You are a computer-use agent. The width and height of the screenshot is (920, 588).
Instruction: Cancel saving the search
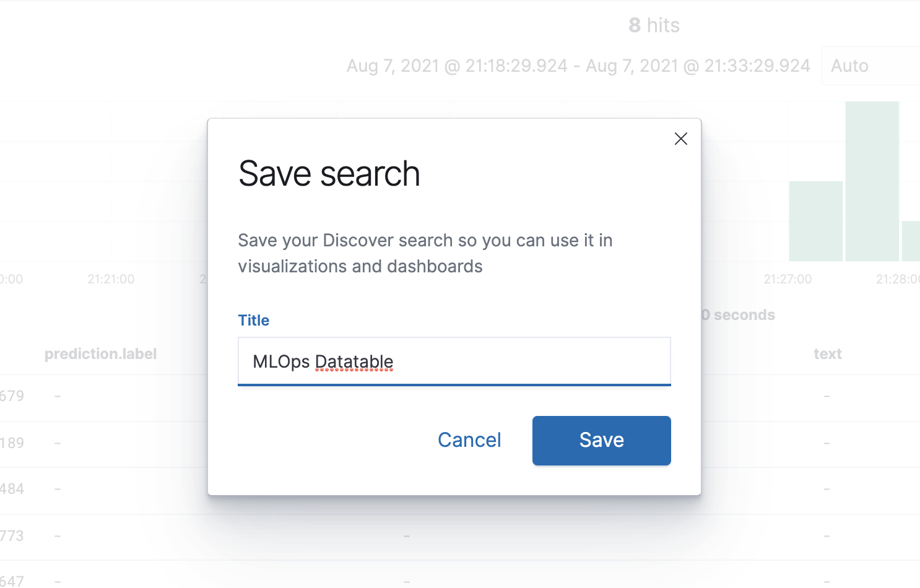click(x=469, y=440)
